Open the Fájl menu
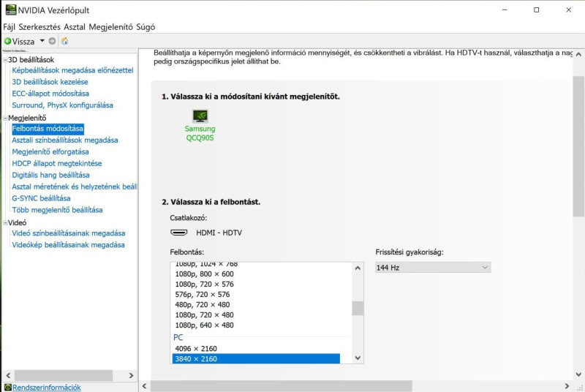Viewport: 585px width, 392px height. pos(9,27)
